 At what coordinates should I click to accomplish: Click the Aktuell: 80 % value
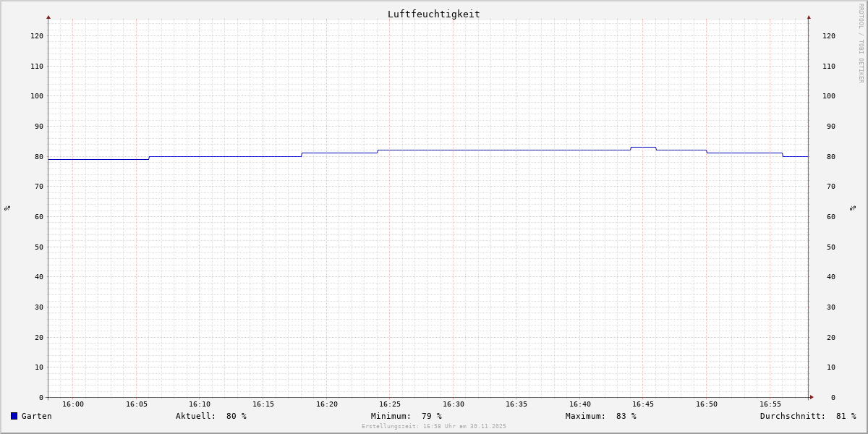(211, 416)
